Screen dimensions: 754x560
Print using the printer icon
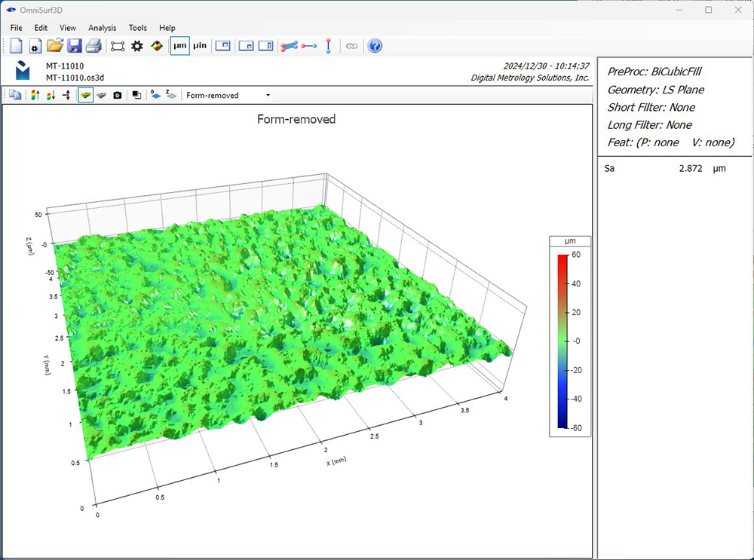pyautogui.click(x=93, y=46)
